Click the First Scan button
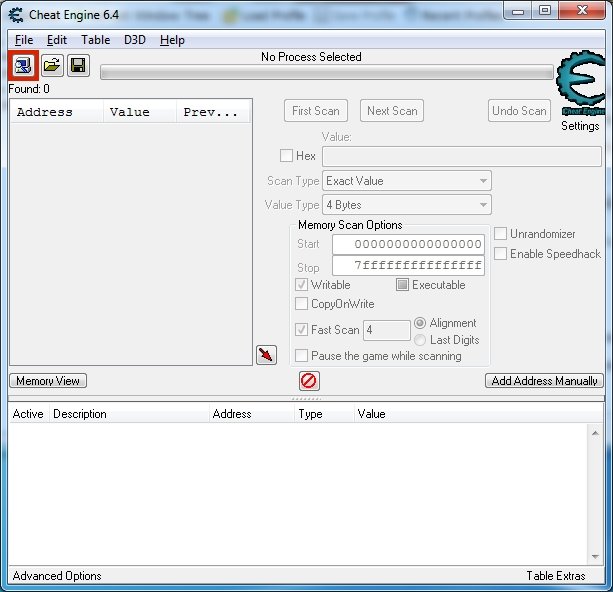The image size is (613, 592). pos(316,111)
